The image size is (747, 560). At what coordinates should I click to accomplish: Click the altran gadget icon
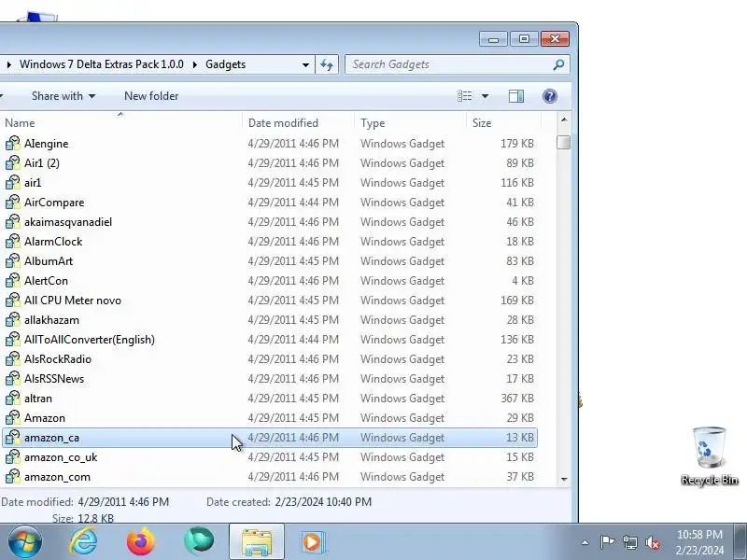click(13, 399)
